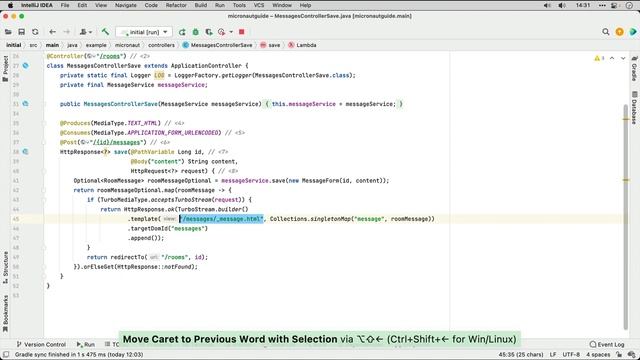Collapse the class body fold on line 27
This screenshot has height=360, width=640.
coord(44,66)
